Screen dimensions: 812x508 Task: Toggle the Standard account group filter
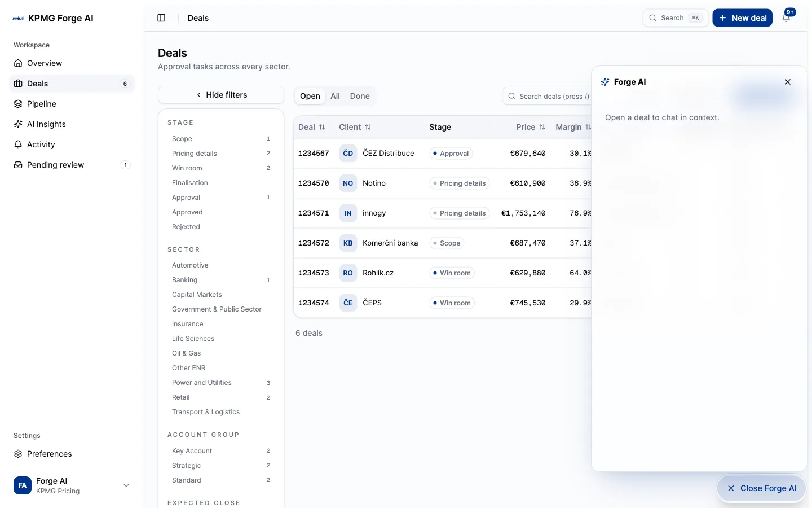point(221,480)
